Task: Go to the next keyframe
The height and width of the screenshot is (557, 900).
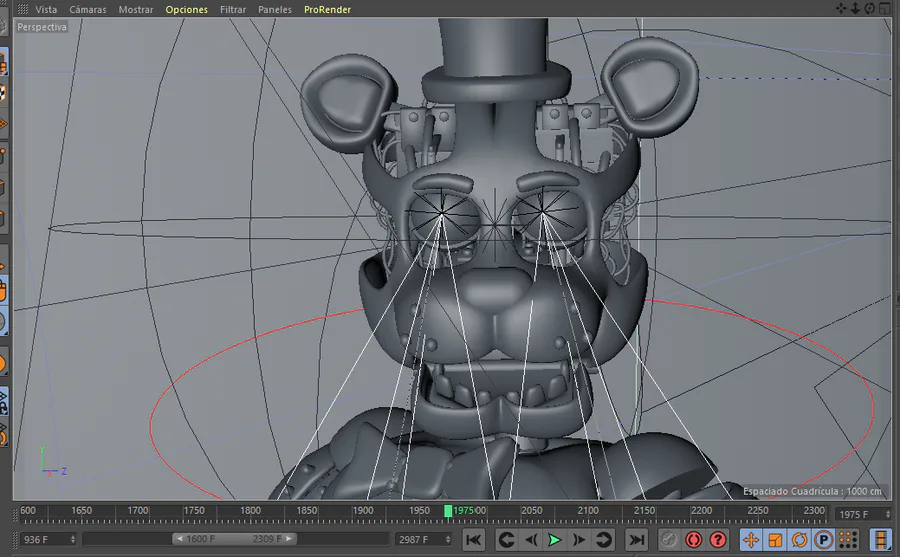Action: click(604, 540)
